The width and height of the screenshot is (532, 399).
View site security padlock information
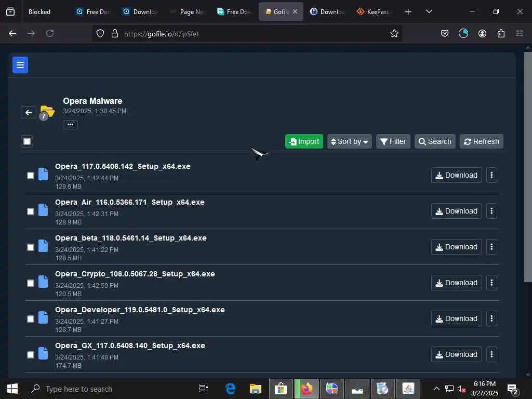(x=115, y=33)
